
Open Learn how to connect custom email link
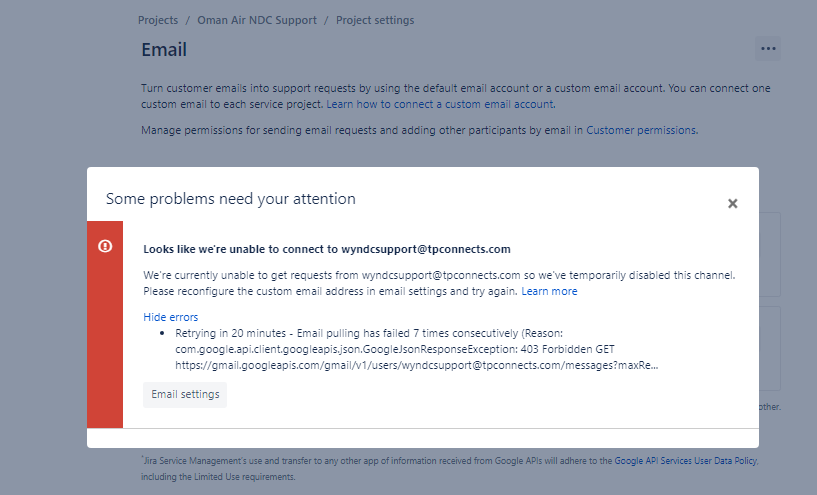tap(440, 104)
